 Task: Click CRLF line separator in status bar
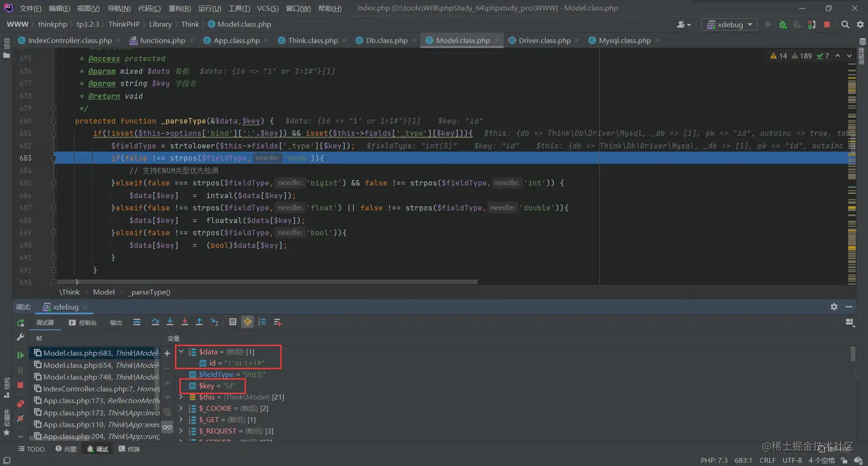click(767, 460)
